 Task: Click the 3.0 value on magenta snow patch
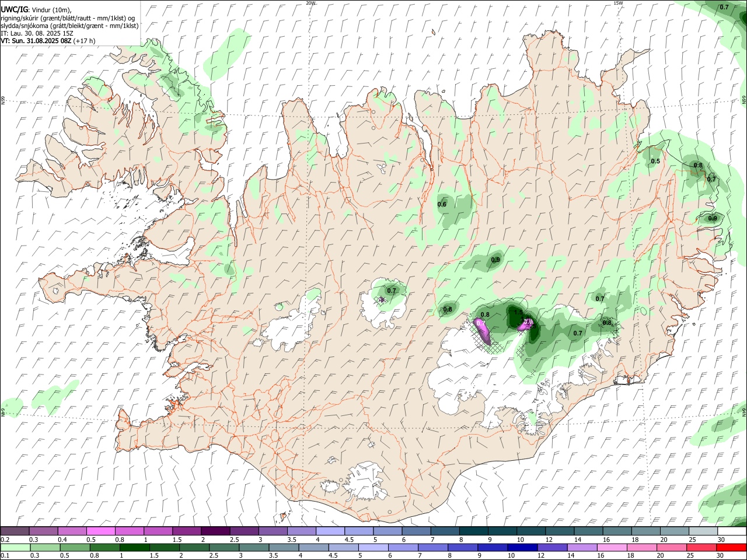coord(529,321)
